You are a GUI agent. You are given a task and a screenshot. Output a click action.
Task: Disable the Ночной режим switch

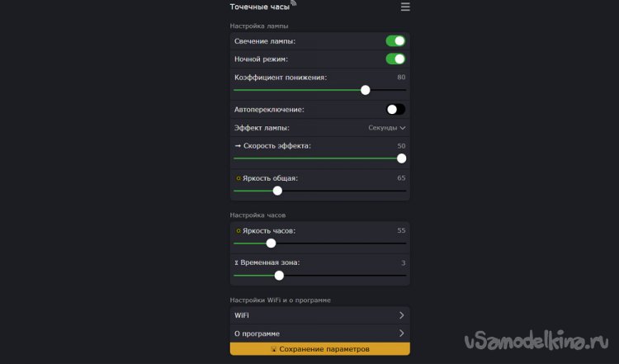[395, 59]
